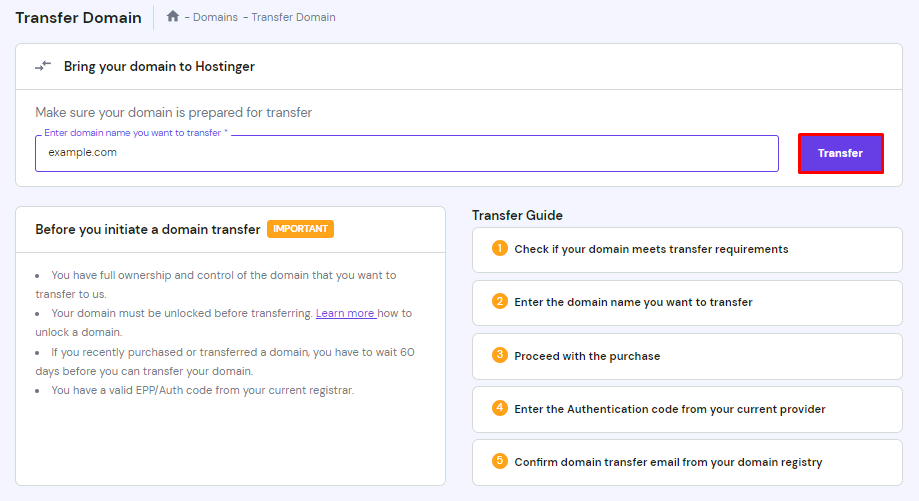This screenshot has width=919, height=501.
Task: Click the orange step 5 number badge
Action: point(500,461)
